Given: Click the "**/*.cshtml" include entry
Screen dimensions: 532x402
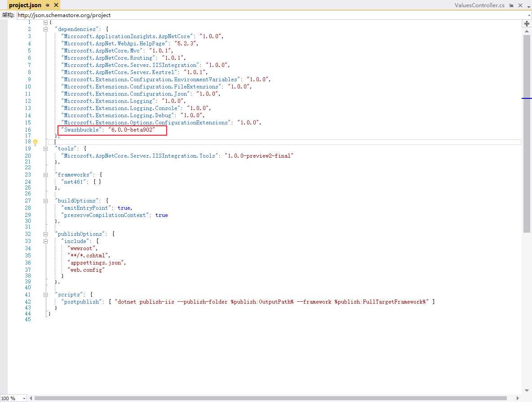Looking at the screenshot, I should (88, 256).
